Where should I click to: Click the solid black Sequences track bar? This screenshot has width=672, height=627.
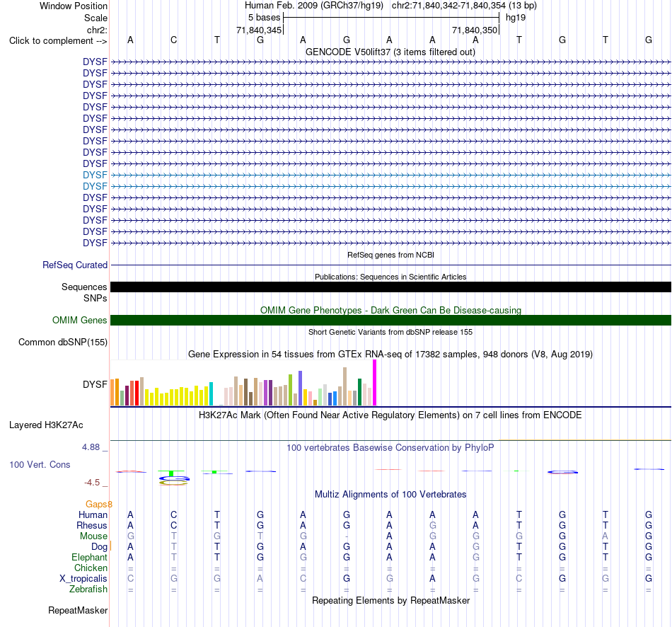click(390, 287)
